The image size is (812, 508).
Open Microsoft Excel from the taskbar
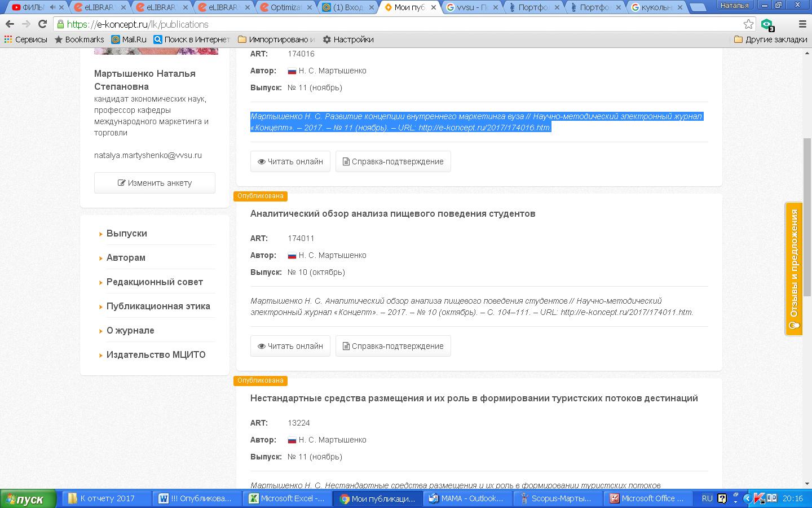[x=287, y=498]
